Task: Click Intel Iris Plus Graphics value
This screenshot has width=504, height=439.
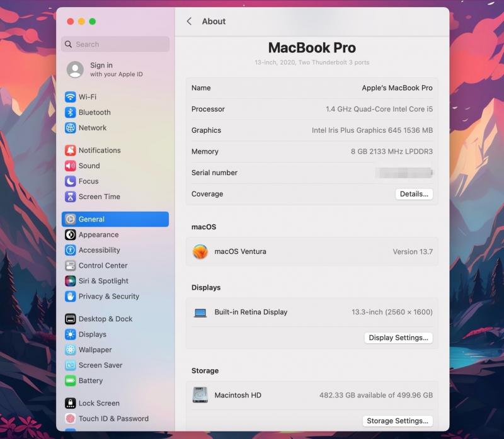Action: [372, 130]
